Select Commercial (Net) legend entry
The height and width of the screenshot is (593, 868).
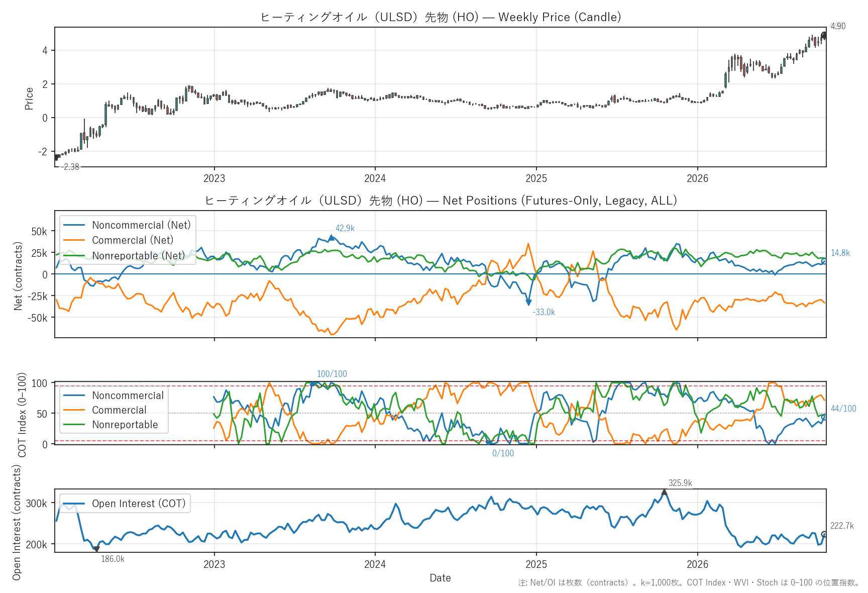pos(119,240)
